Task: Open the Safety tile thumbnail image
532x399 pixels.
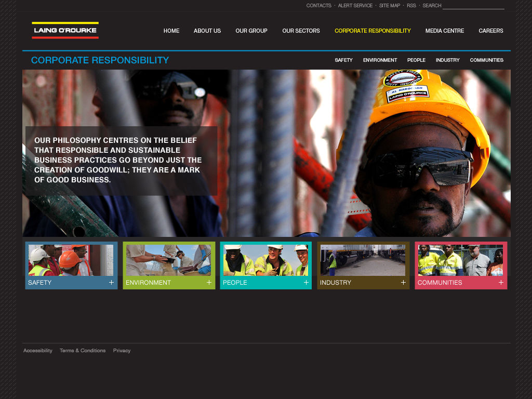Action: [71, 260]
